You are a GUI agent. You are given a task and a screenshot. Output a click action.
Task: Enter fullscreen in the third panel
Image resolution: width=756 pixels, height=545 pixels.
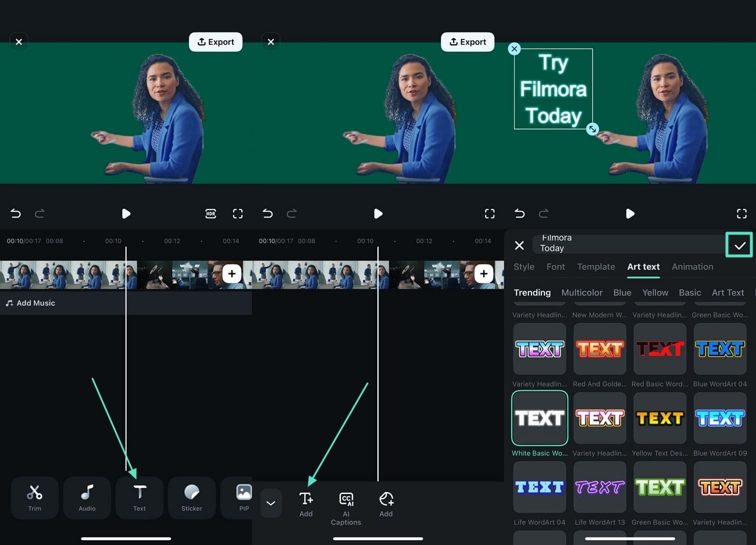741,213
